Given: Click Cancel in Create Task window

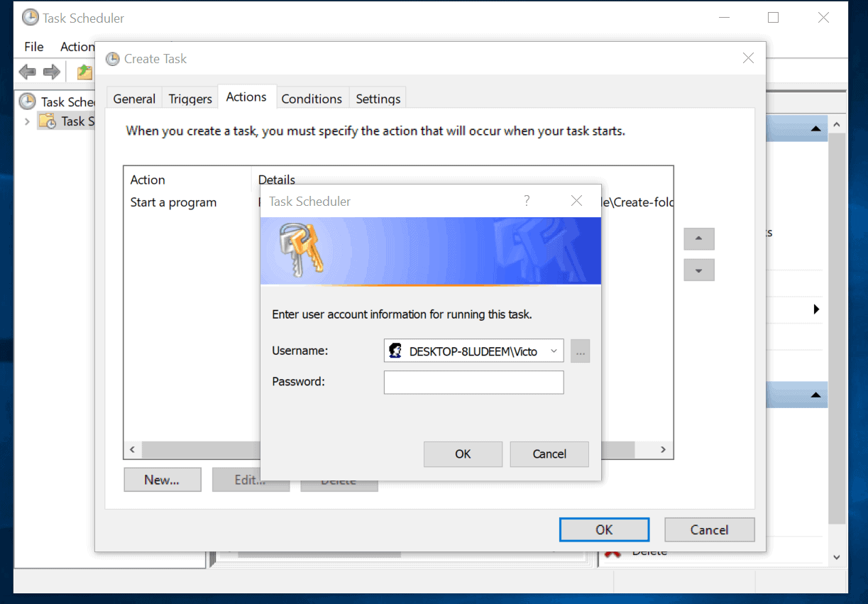Looking at the screenshot, I should 709,529.
